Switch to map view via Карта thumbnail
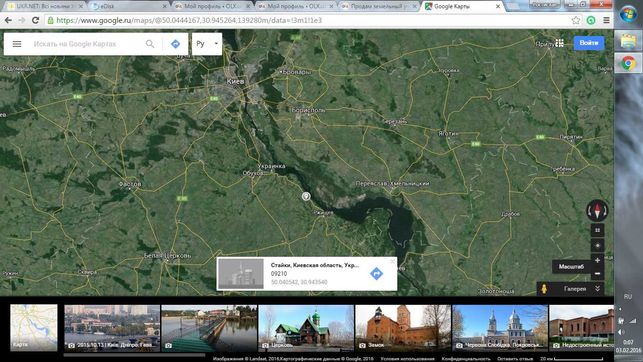643x362 pixels. tap(34, 328)
